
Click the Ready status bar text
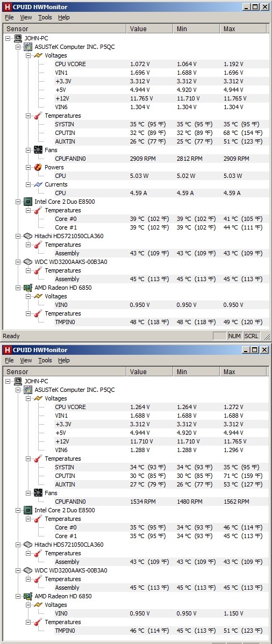[x=11, y=336]
